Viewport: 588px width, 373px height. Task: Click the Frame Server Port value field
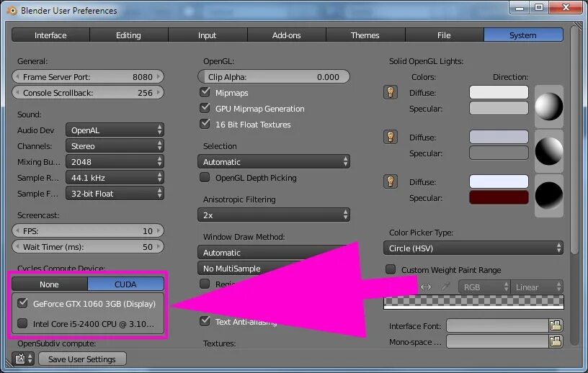tap(88, 76)
